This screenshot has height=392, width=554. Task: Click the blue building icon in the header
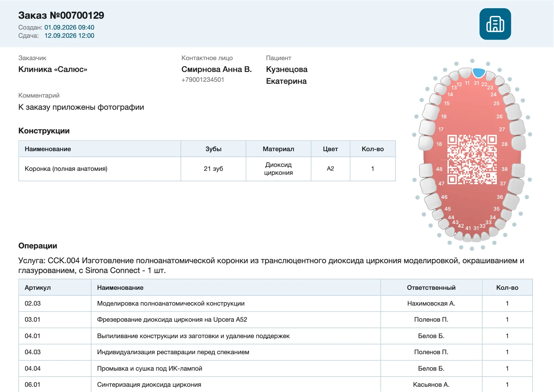tap(495, 24)
